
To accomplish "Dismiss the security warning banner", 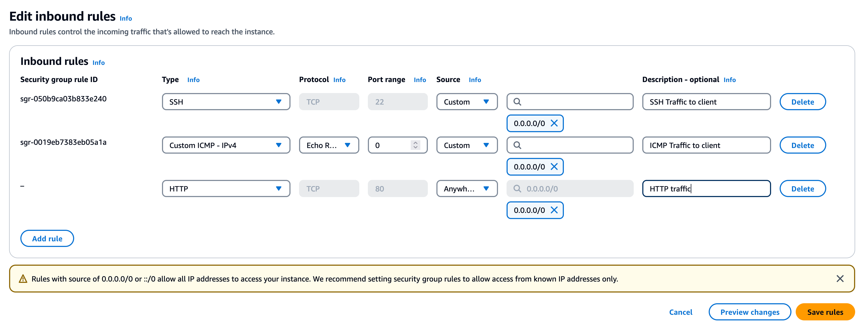I will click(x=840, y=278).
